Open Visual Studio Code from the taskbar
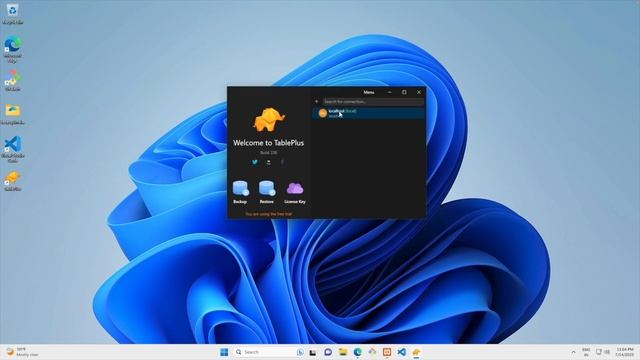Viewport: 640px width, 360px height. [x=402, y=352]
